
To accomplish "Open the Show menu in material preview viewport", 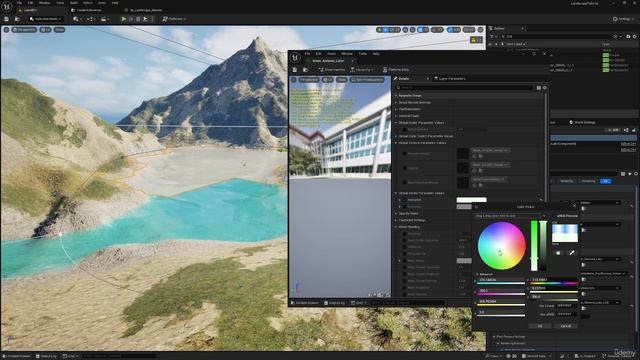I will click(x=341, y=80).
